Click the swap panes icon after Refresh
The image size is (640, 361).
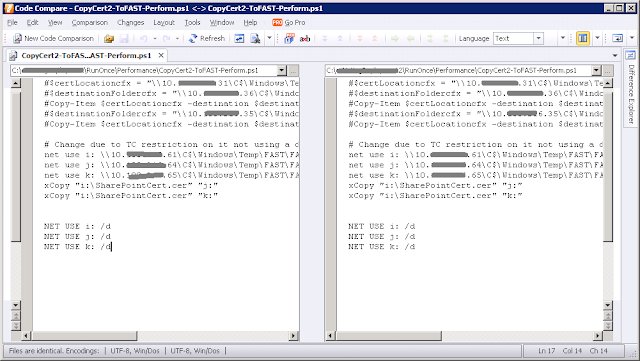coord(239,38)
